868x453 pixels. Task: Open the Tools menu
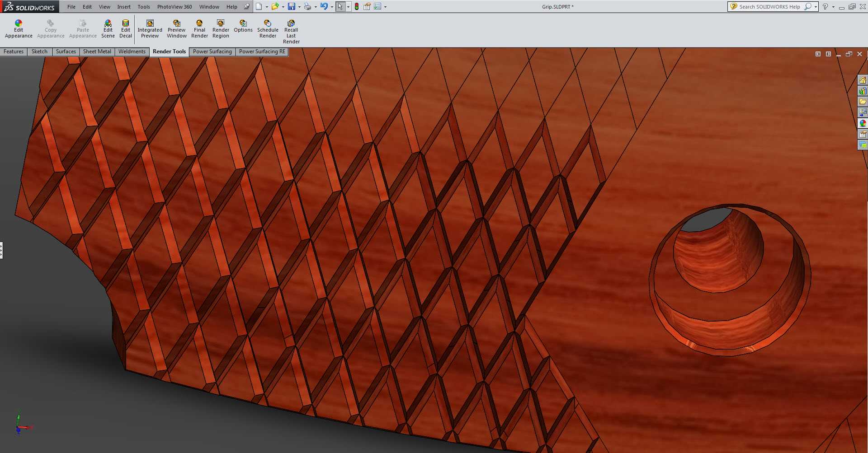click(x=144, y=7)
